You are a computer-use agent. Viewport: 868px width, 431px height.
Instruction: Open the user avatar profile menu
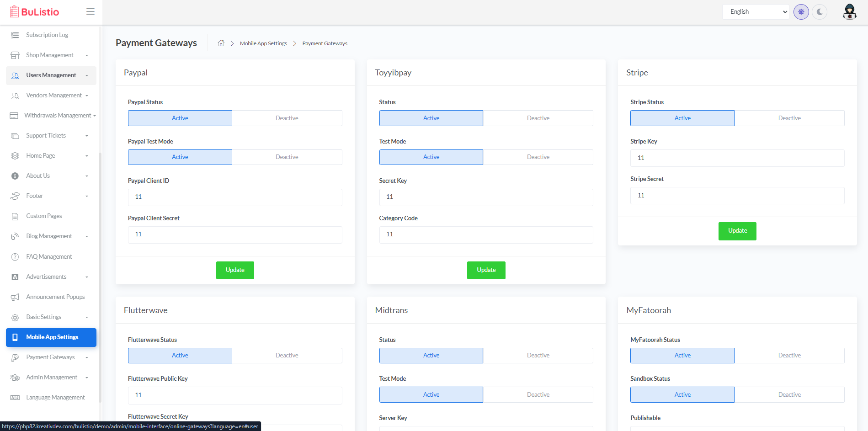[x=849, y=12]
